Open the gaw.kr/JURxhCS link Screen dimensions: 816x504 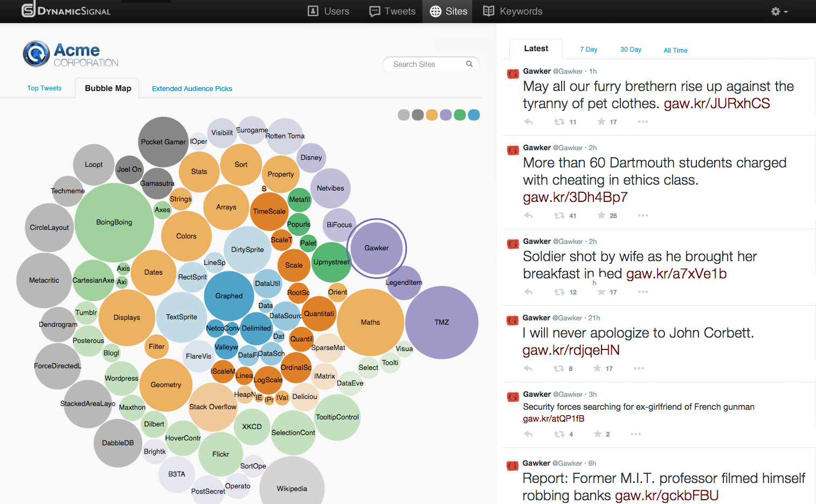[x=716, y=103]
